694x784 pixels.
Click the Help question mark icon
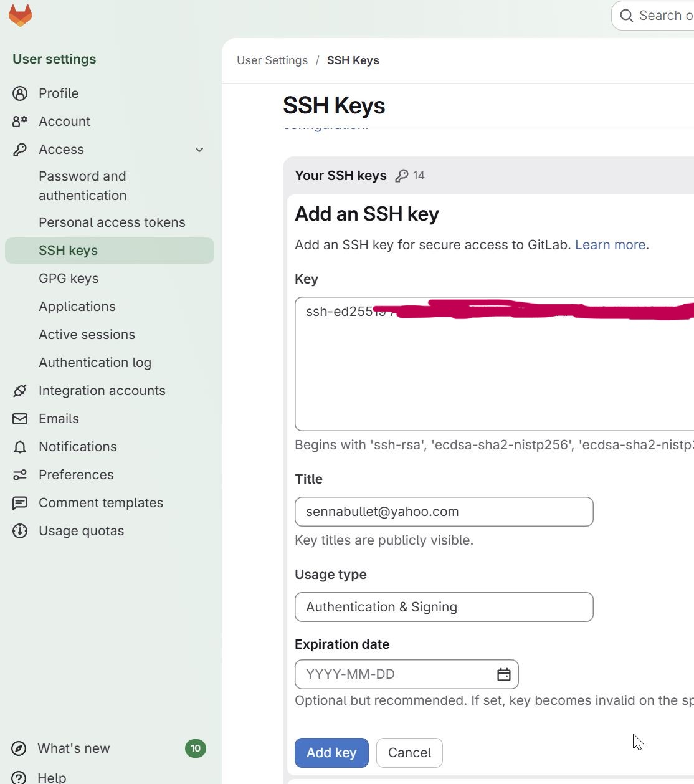tap(19, 777)
